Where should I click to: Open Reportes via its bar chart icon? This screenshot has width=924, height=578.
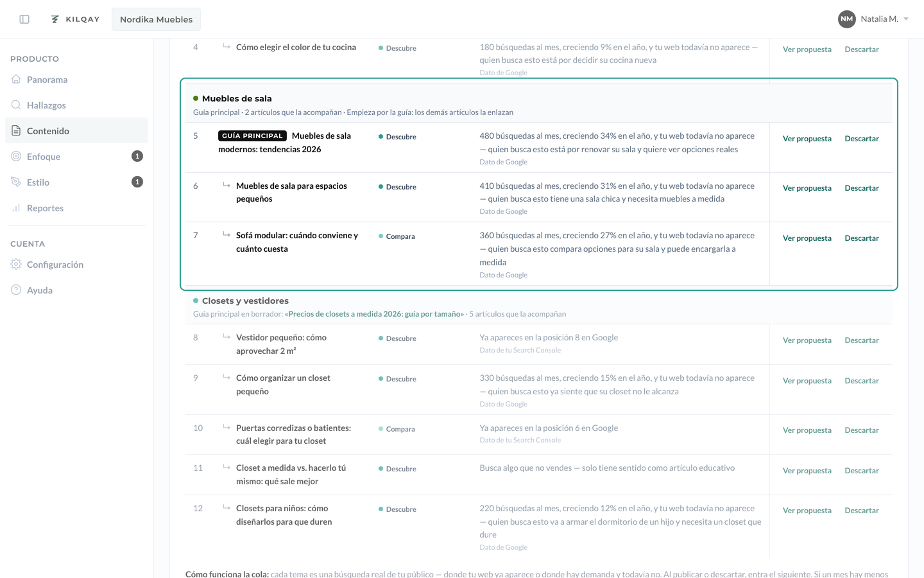[16, 207]
